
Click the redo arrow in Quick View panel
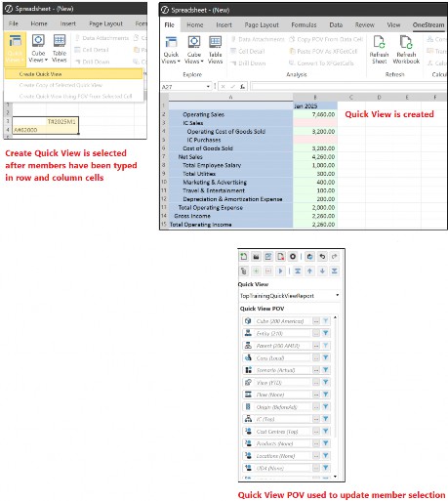point(335,257)
